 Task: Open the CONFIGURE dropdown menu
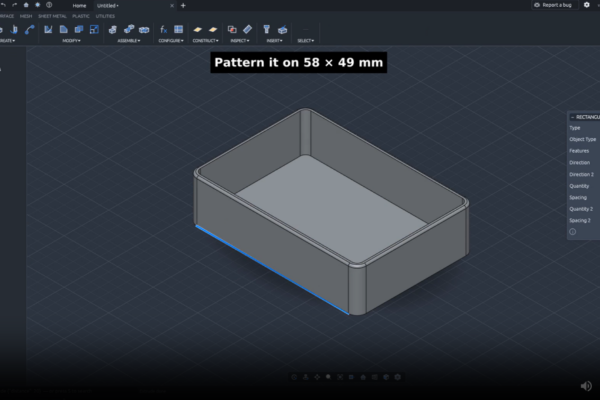click(171, 41)
